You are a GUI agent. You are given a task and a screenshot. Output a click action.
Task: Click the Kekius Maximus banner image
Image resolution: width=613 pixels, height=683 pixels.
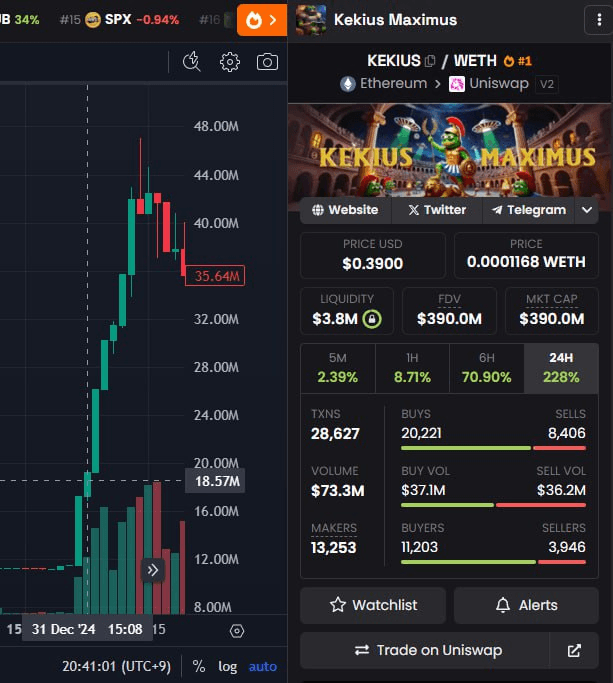(x=449, y=151)
